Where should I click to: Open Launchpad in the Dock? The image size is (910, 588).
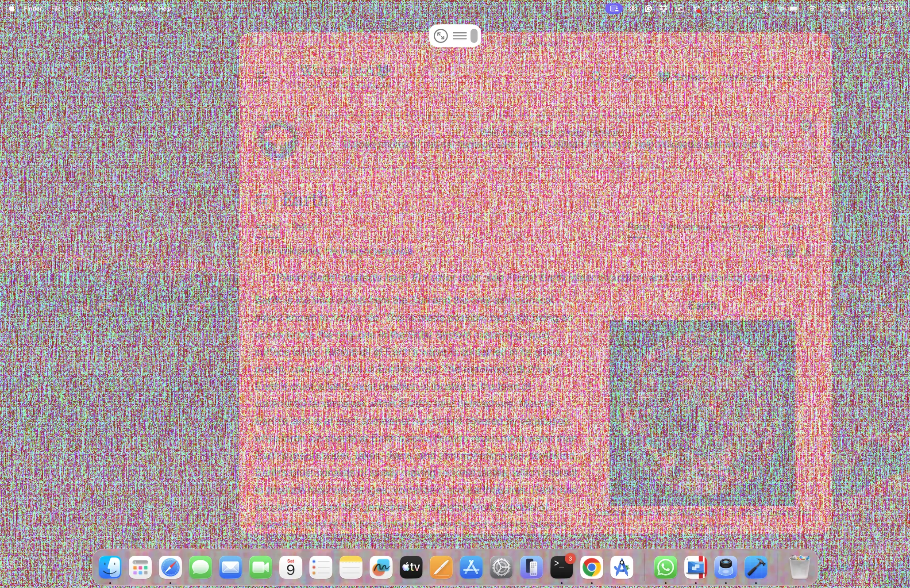point(140,567)
